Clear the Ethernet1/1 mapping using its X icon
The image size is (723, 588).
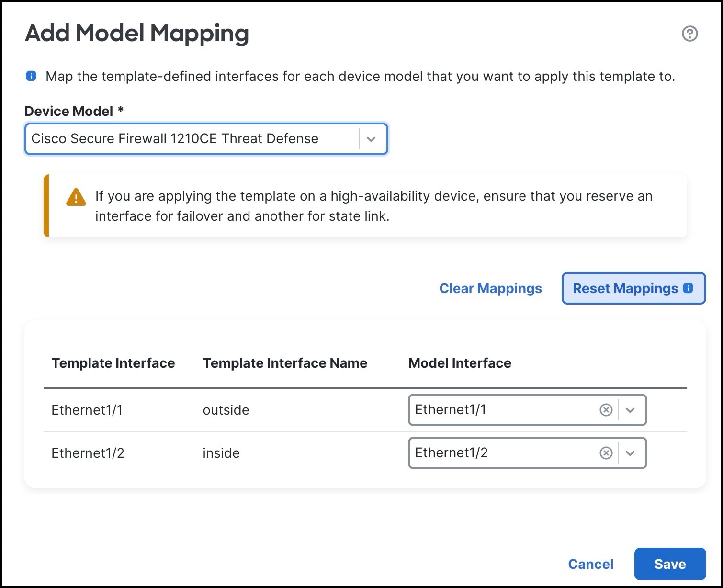click(x=606, y=410)
